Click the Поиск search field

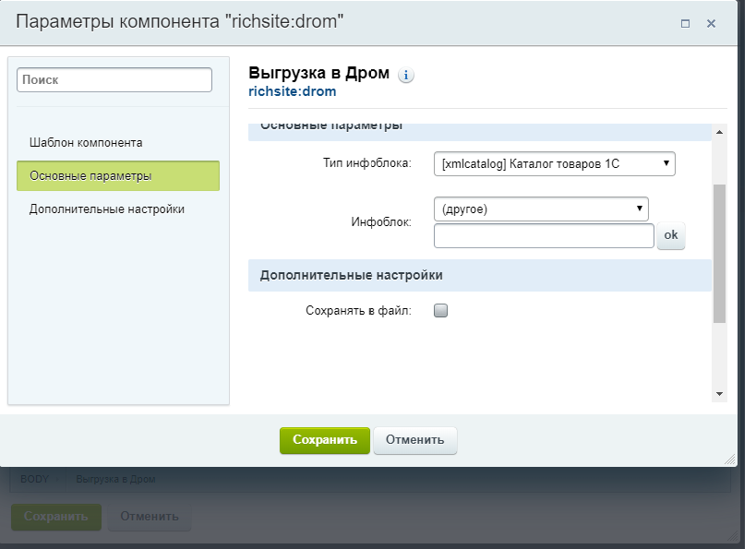click(114, 79)
